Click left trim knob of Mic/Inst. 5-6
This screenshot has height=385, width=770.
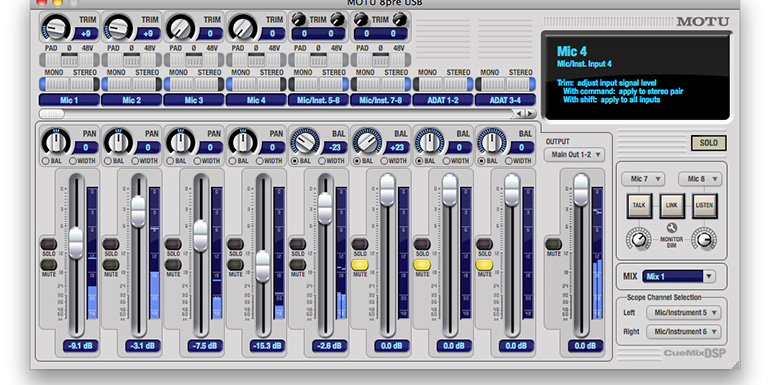pos(298,20)
